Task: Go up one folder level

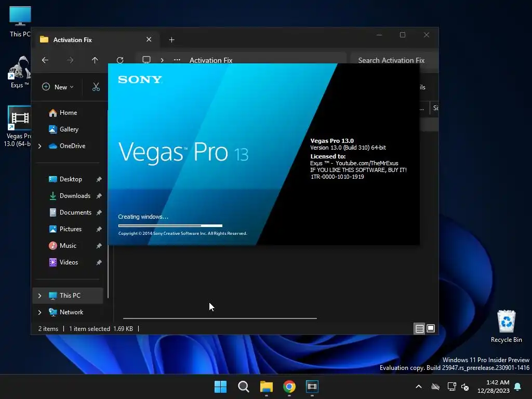Action: pos(95,60)
